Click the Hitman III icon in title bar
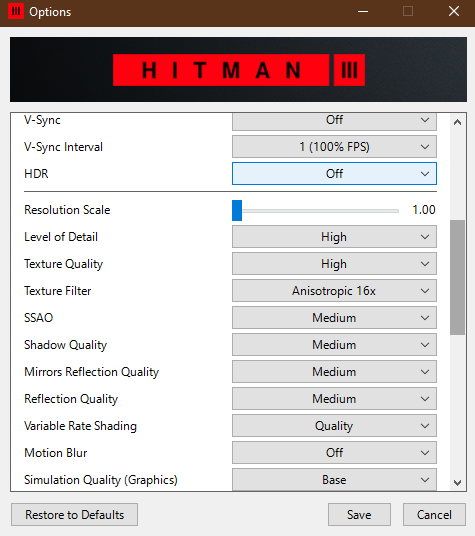 coord(16,12)
